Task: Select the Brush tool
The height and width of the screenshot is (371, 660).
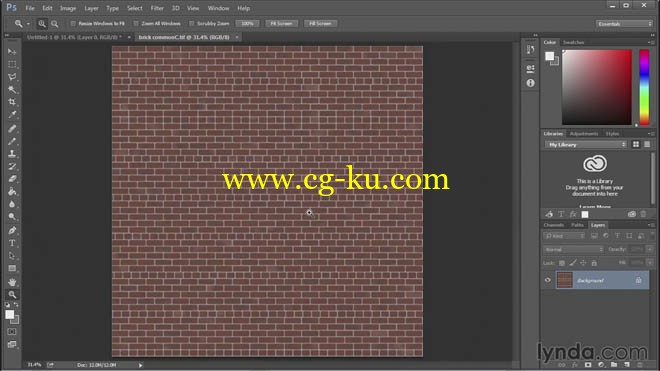Action: click(x=12, y=141)
